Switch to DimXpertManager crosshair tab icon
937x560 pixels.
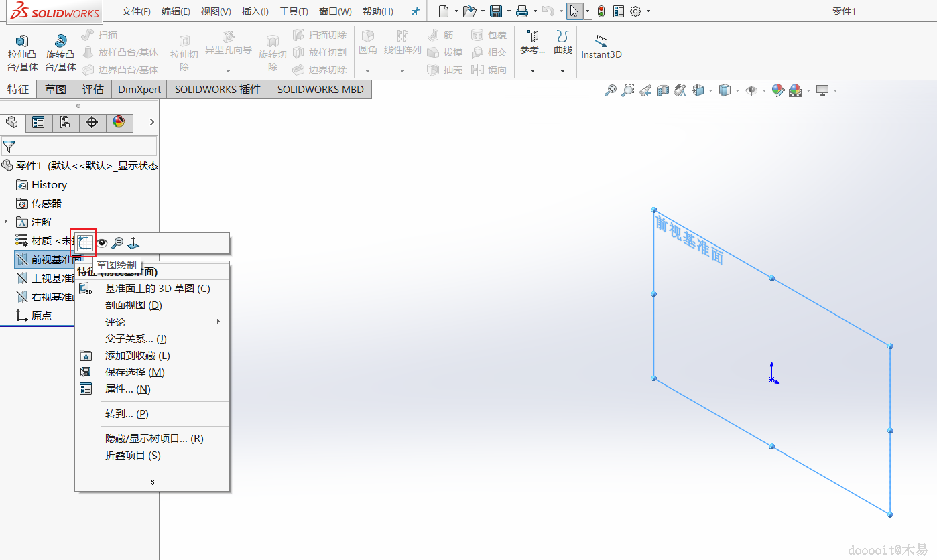[92, 122]
